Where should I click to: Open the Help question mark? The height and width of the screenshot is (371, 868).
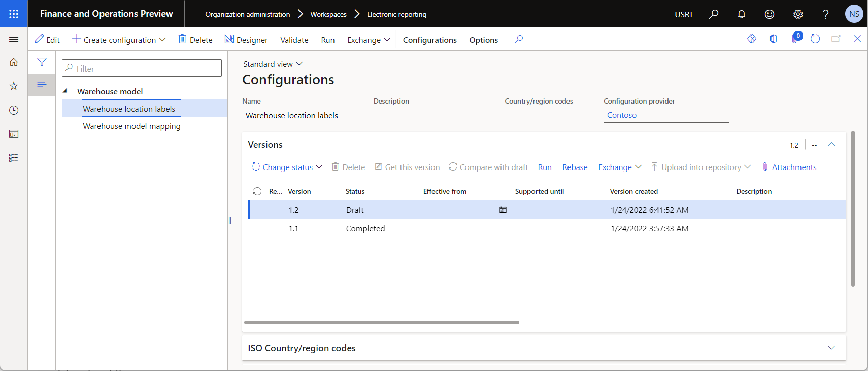826,14
